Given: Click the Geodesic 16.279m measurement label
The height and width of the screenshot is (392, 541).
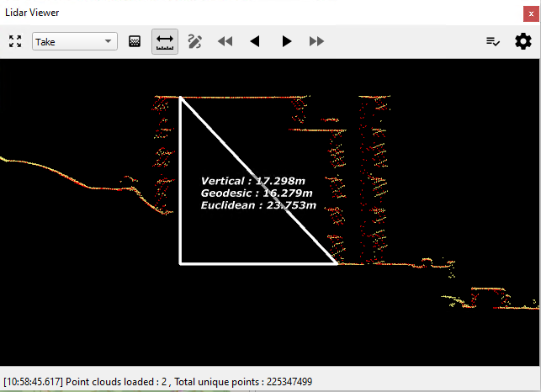Looking at the screenshot, I should 257,193.
